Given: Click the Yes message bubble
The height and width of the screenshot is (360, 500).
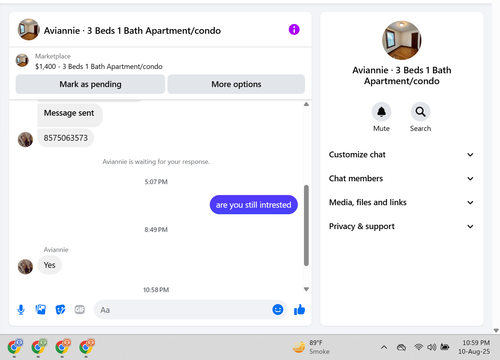Looking at the screenshot, I should click(49, 265).
